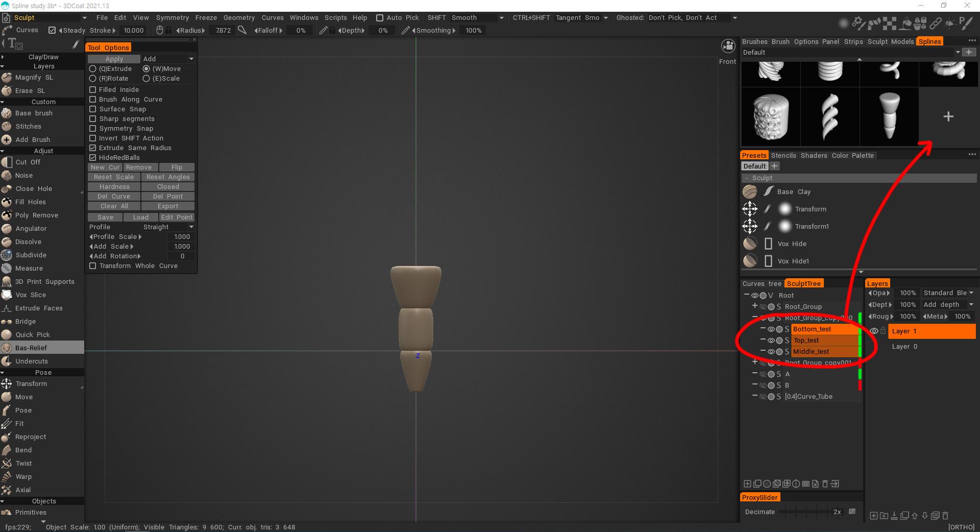
Task: Switch to the Stencils tab
Action: [x=783, y=155]
